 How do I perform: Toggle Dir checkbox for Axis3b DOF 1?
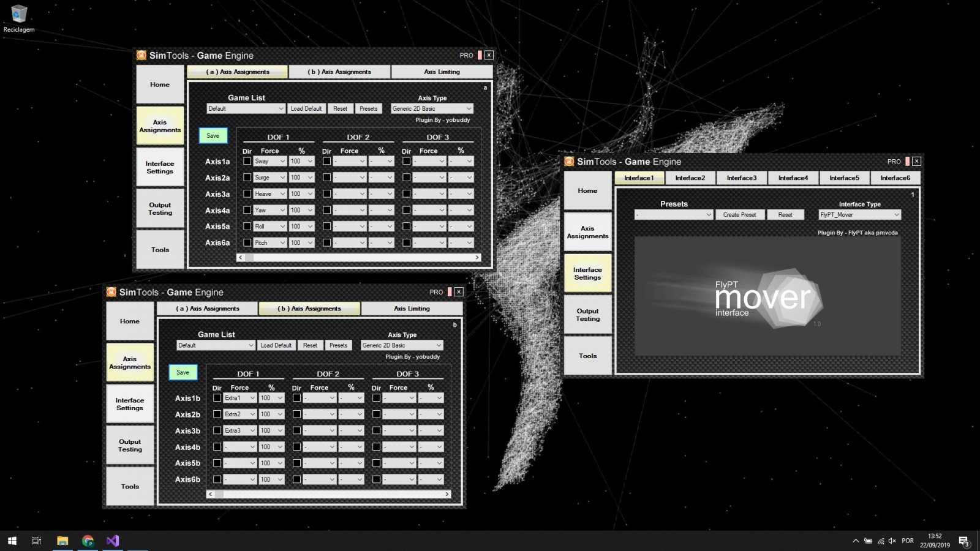tap(217, 430)
